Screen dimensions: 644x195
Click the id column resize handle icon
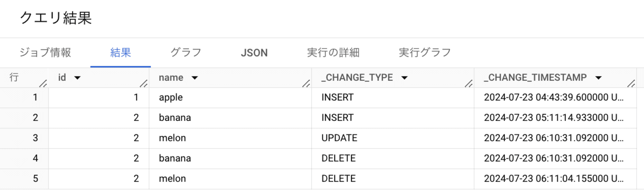[x=144, y=83]
